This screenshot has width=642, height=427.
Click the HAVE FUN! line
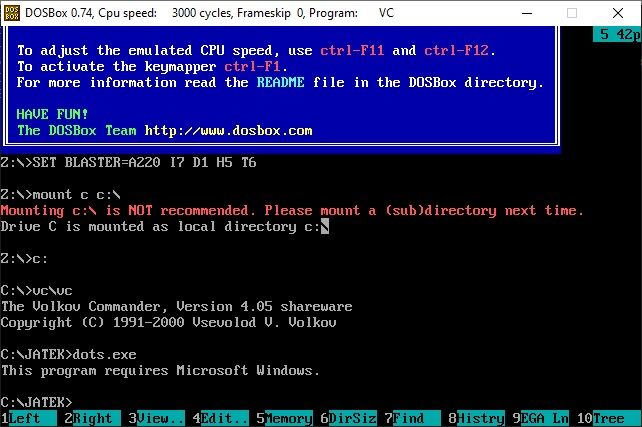(x=52, y=114)
